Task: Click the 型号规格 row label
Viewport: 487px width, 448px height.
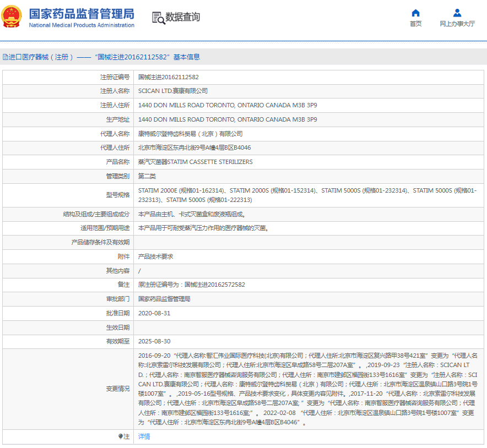Action: [x=118, y=195]
